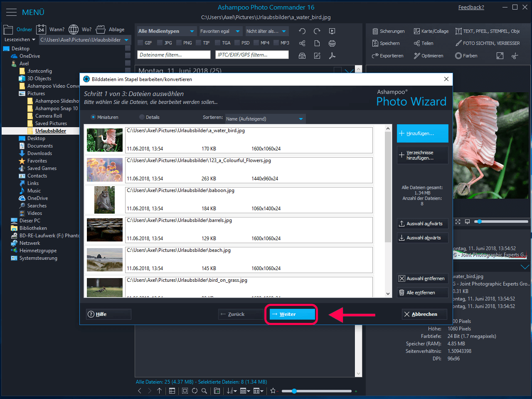Select the Miniaturen radio button
Image resolution: width=532 pixels, height=399 pixels.
(93, 117)
